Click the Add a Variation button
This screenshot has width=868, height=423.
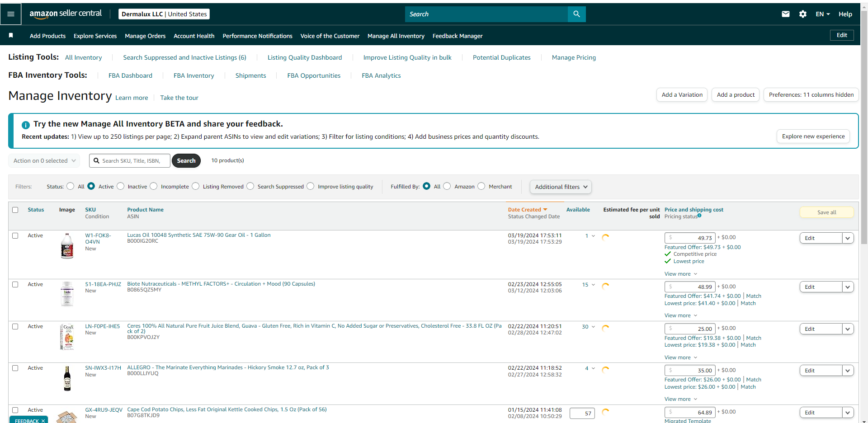(x=682, y=95)
